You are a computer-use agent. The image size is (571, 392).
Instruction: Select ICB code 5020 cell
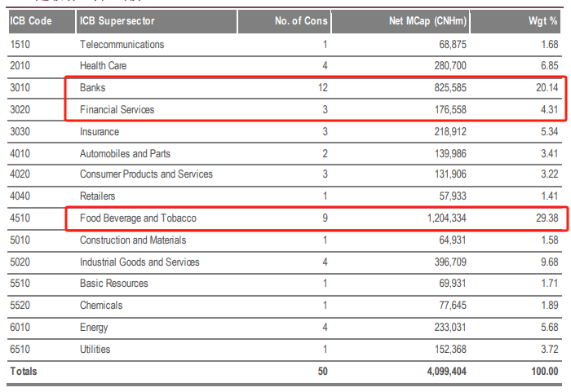[22, 262]
